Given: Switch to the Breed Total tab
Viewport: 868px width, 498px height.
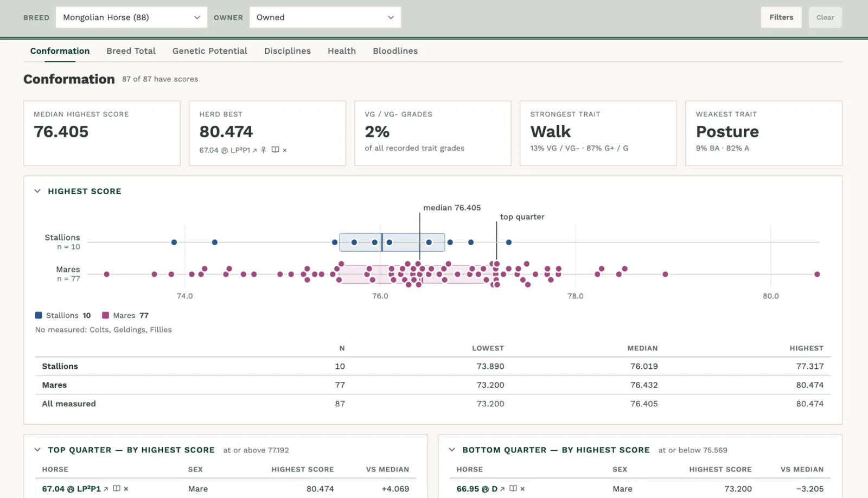Looking at the screenshot, I should 131,51.
